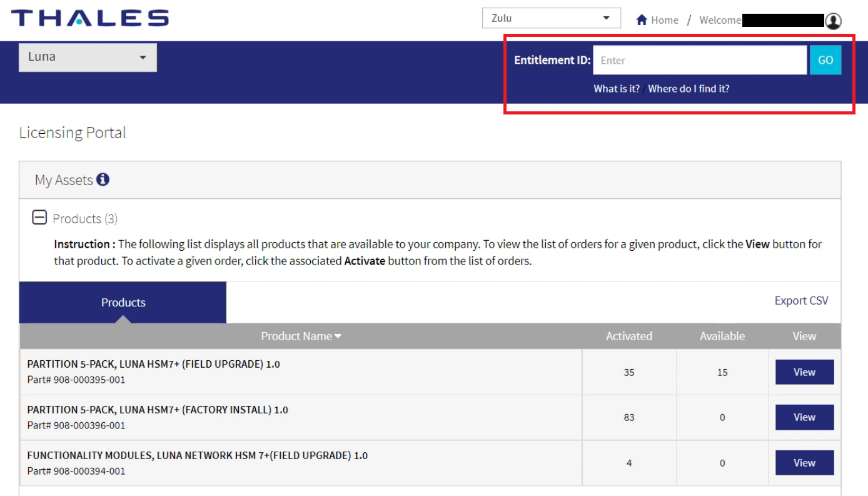The height and width of the screenshot is (496, 868).
Task: Click the My Assets info icon
Action: 103,180
